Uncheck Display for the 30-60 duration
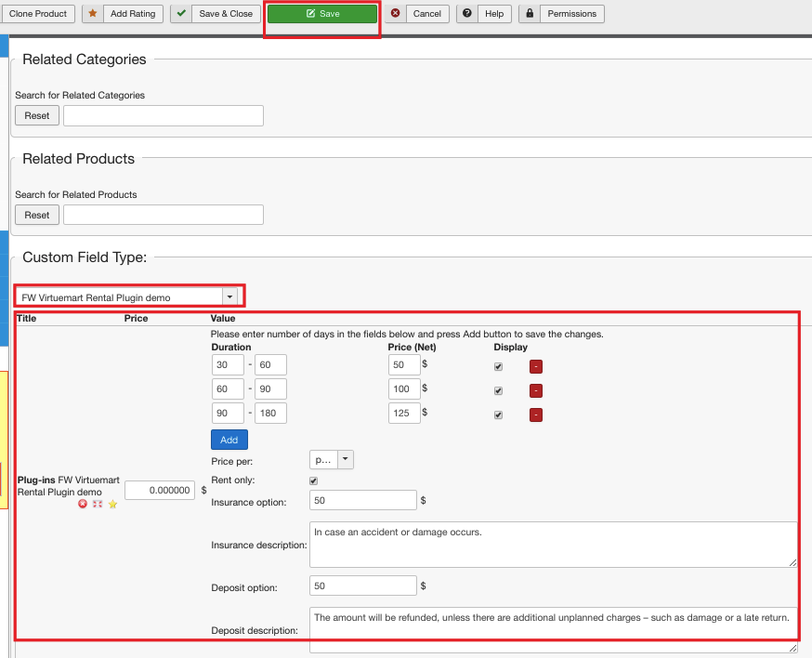The height and width of the screenshot is (658, 812). click(499, 367)
